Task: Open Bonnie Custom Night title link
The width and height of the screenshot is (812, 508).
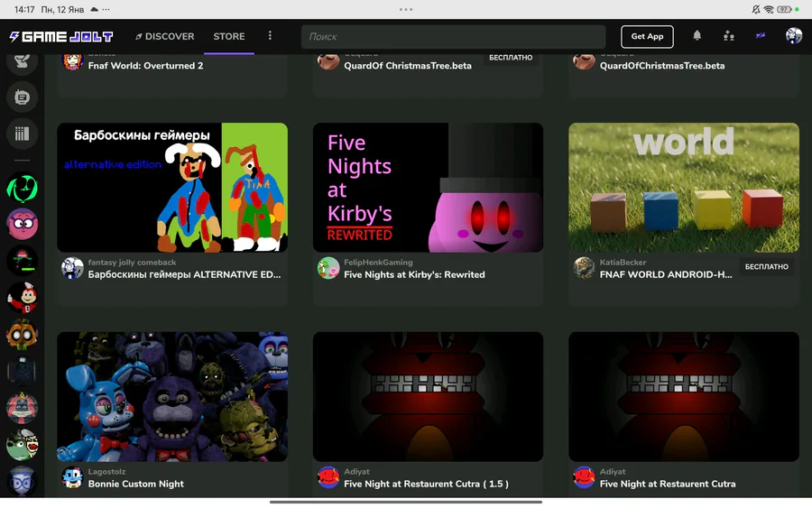Action: [135, 484]
